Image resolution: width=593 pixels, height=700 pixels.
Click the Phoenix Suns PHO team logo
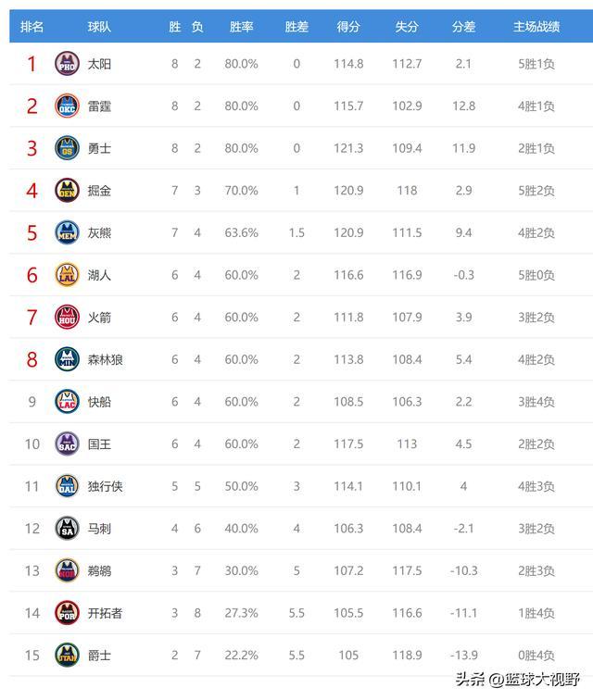pos(67,63)
